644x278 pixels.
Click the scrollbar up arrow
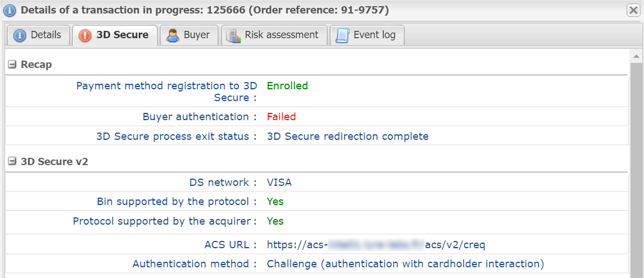pos(637,57)
